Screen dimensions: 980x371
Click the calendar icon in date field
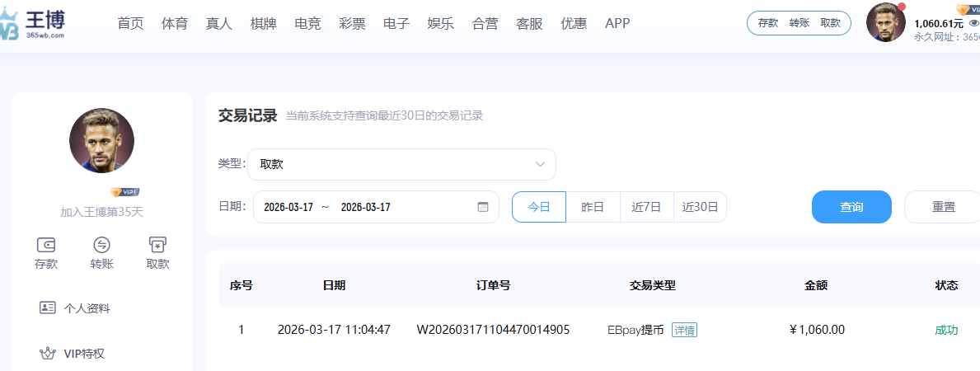(483, 207)
